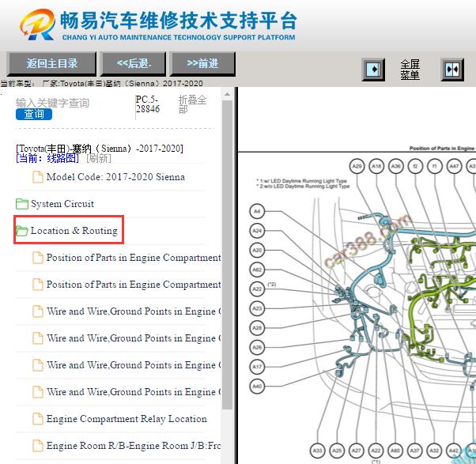Click the double-arrow panel split icon
This screenshot has height=464, width=476.
click(x=452, y=70)
